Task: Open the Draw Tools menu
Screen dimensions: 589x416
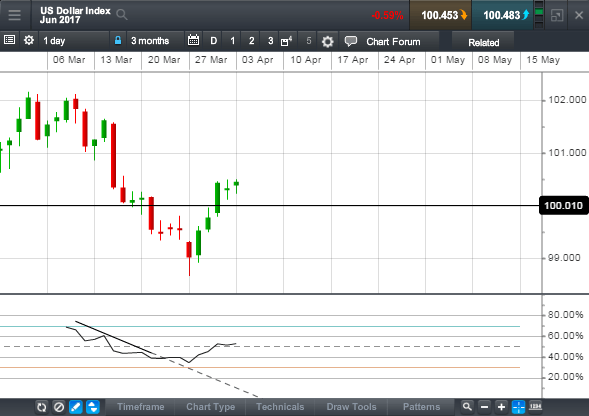Action: 351,407
